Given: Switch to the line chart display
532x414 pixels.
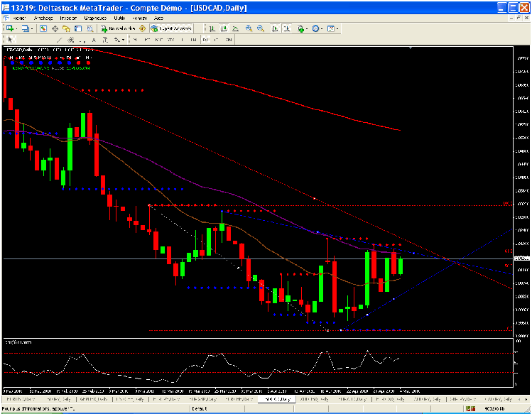Looking at the screenshot, I should 234,28.
